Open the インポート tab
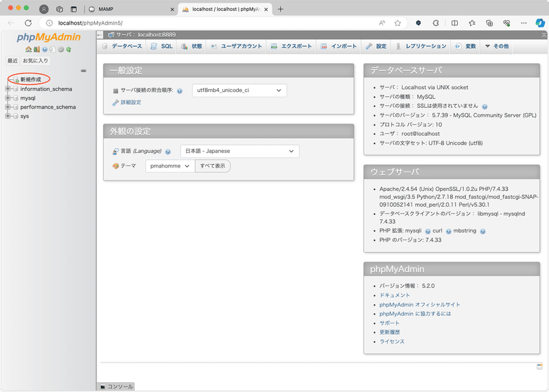This screenshot has width=549, height=392. click(x=338, y=46)
